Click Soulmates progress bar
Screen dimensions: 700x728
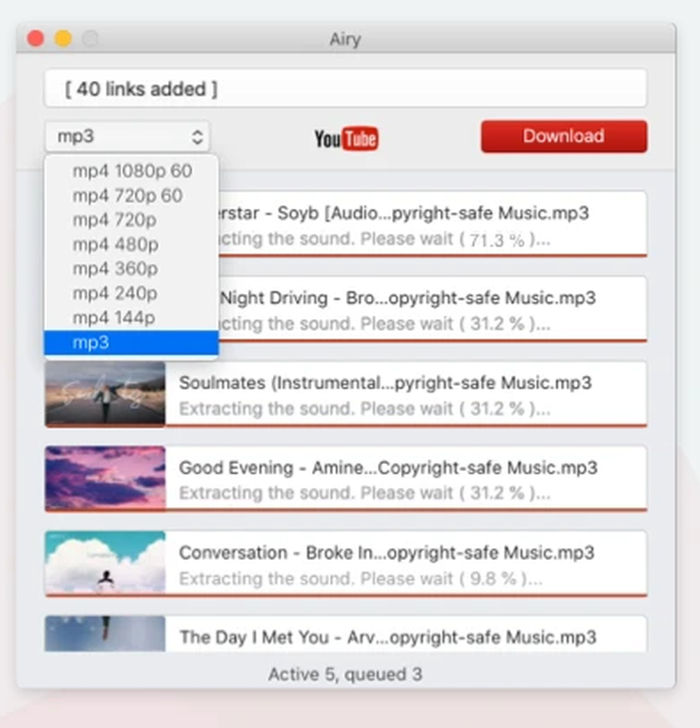click(346, 426)
